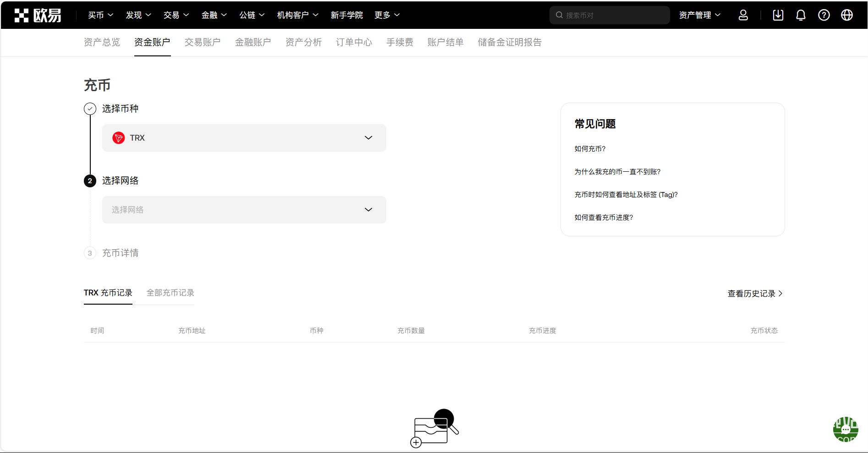Open the 选择网络 network dropdown
The width and height of the screenshot is (868, 453).
click(244, 210)
